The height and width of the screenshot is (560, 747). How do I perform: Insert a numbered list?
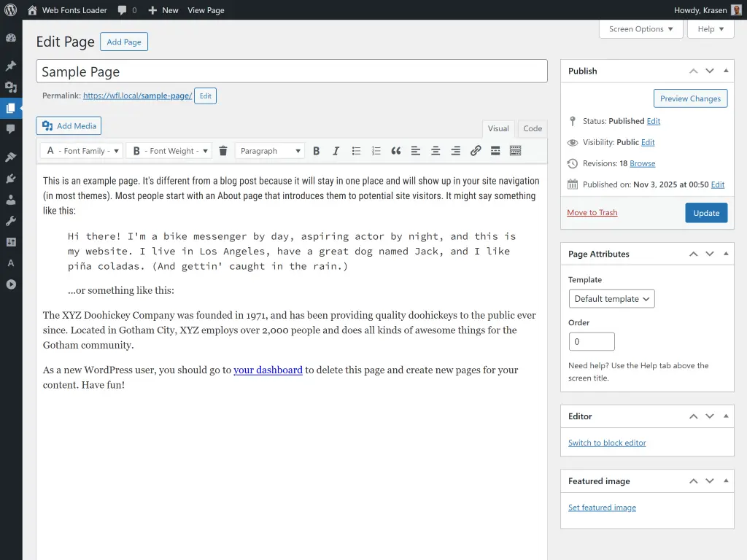376,150
